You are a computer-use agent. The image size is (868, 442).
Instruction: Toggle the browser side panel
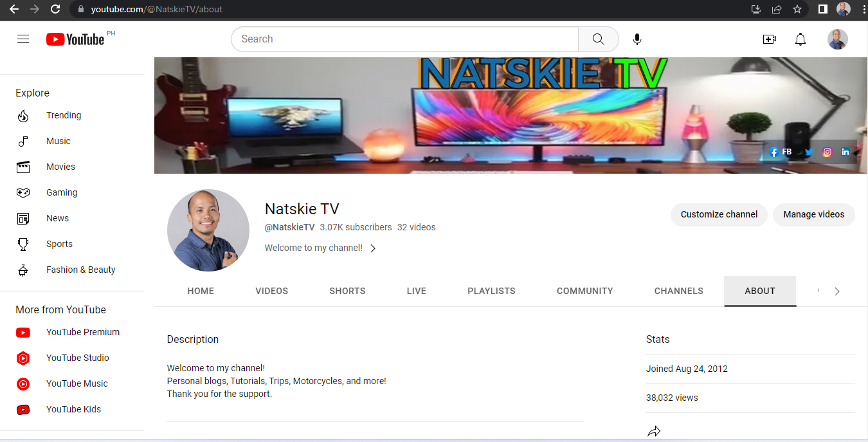pyautogui.click(x=822, y=9)
